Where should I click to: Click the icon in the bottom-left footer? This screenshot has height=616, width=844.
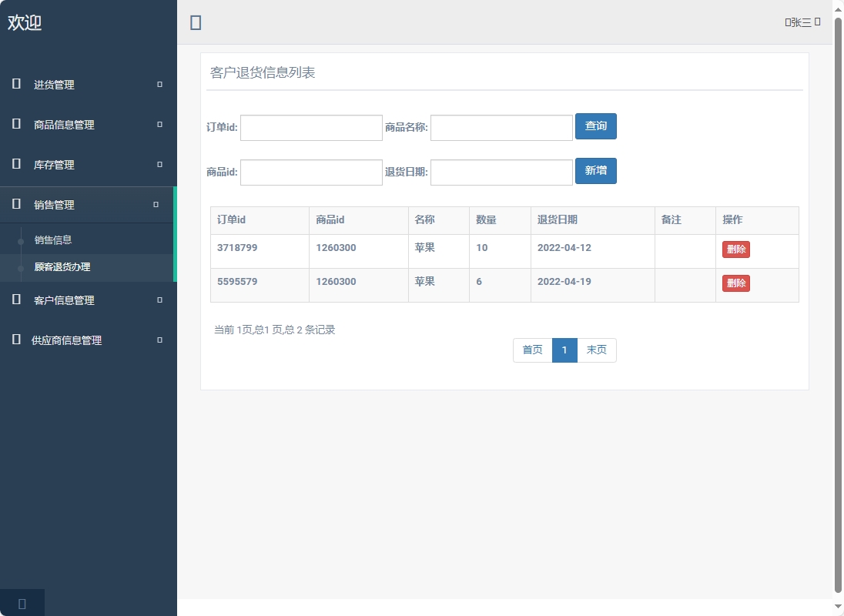pyautogui.click(x=22, y=603)
